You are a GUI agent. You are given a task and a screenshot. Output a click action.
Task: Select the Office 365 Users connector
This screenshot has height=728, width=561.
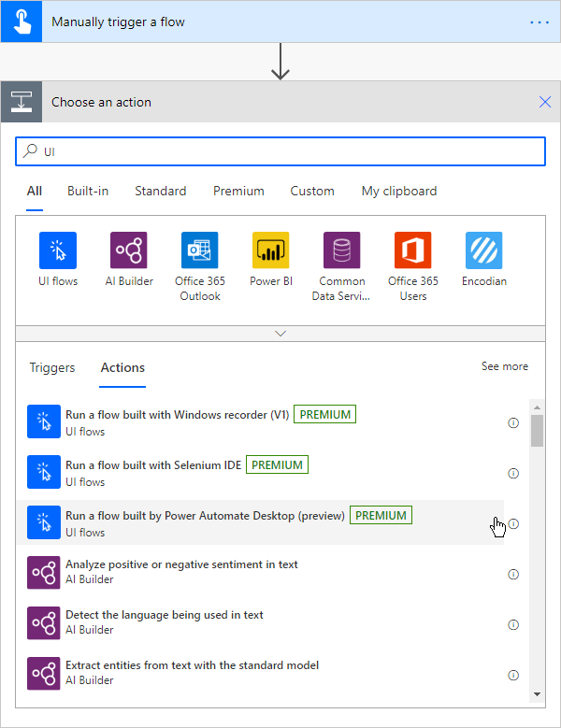(x=413, y=266)
